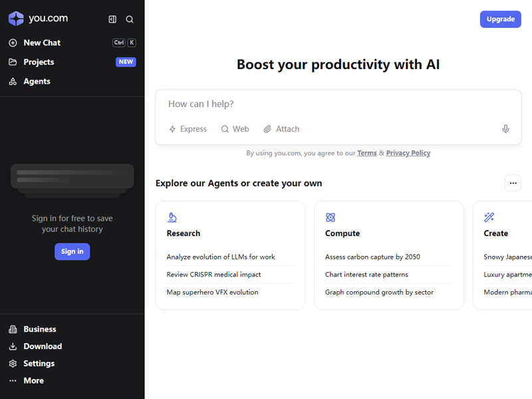Screen dimensions: 532x399
Task: Open the Projects section
Action: tap(39, 62)
